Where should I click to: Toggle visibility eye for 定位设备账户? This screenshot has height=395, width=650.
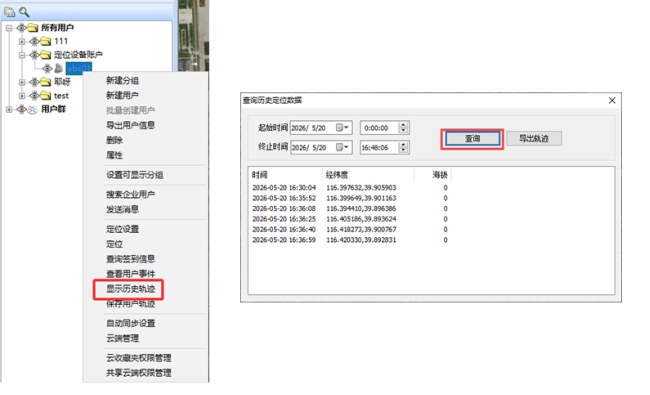tap(35, 55)
